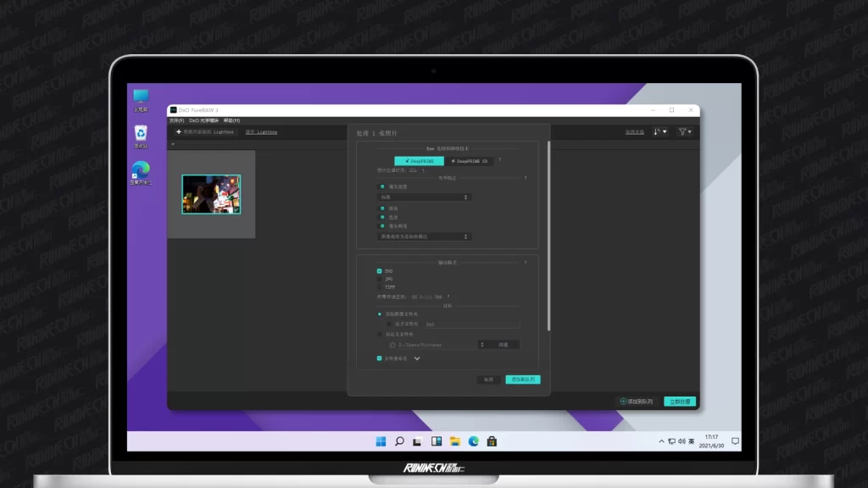This screenshot has height=488, width=868.
Task: Uncheck the DNG output format checkbox
Action: pyautogui.click(x=380, y=270)
